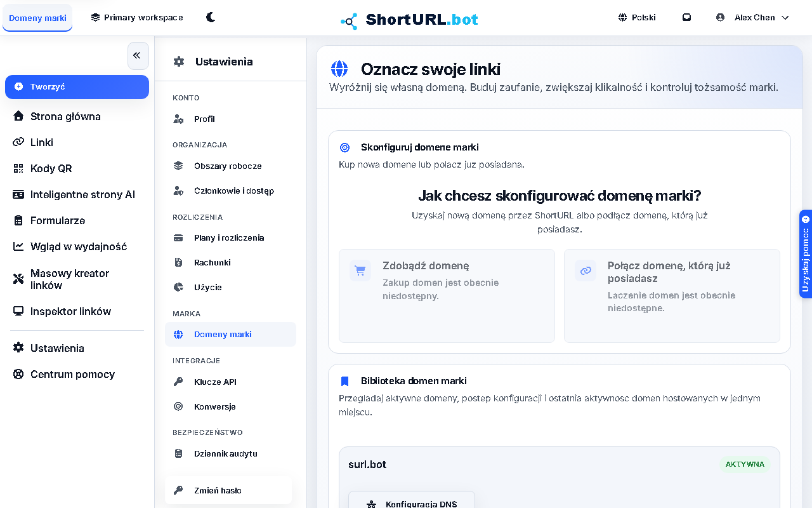Click the Dziennik audytu clipboard icon

click(x=178, y=453)
